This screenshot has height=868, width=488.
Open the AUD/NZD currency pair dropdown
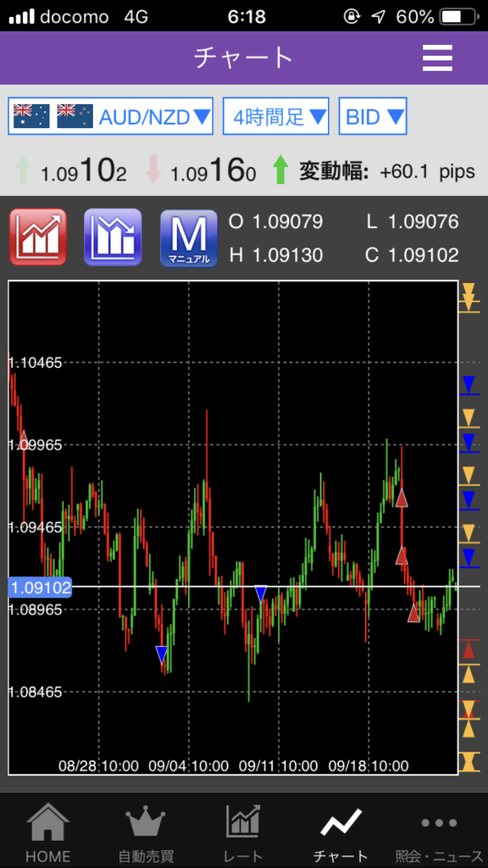point(111,116)
